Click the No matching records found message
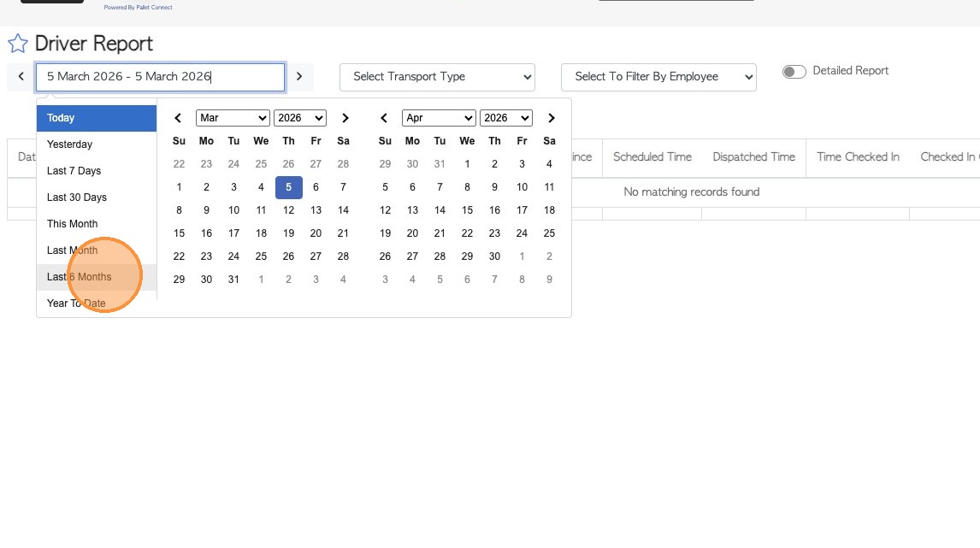The image size is (980, 548). pyautogui.click(x=691, y=192)
